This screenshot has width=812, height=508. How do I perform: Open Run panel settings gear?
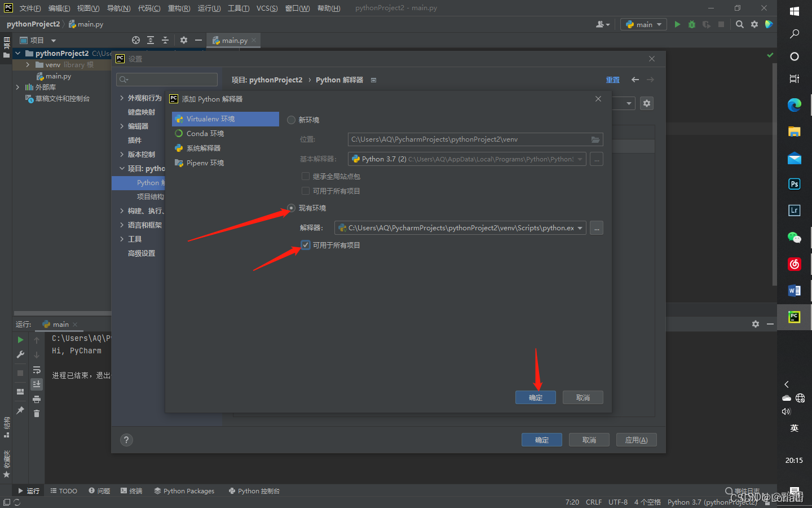tap(756, 324)
